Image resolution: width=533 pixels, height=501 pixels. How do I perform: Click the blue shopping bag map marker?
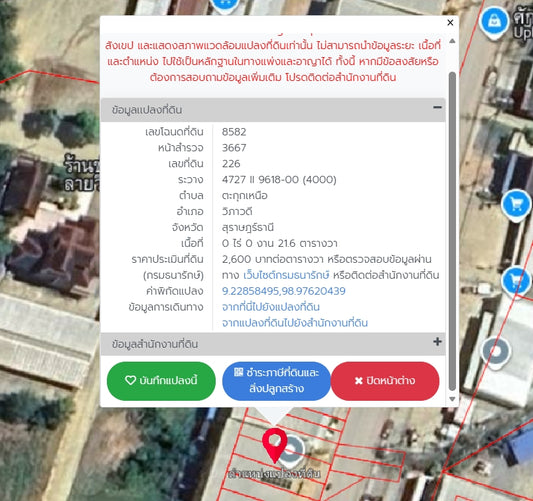[x=494, y=22]
